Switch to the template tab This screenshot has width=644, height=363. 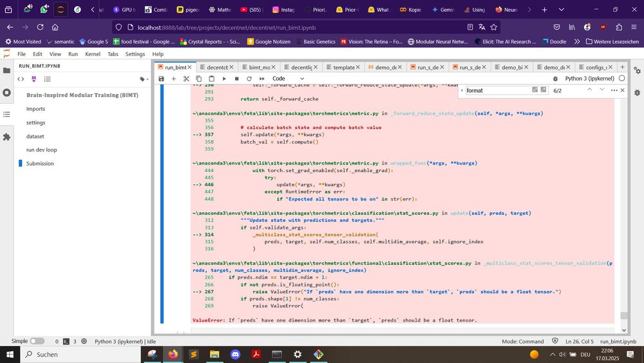[343, 67]
